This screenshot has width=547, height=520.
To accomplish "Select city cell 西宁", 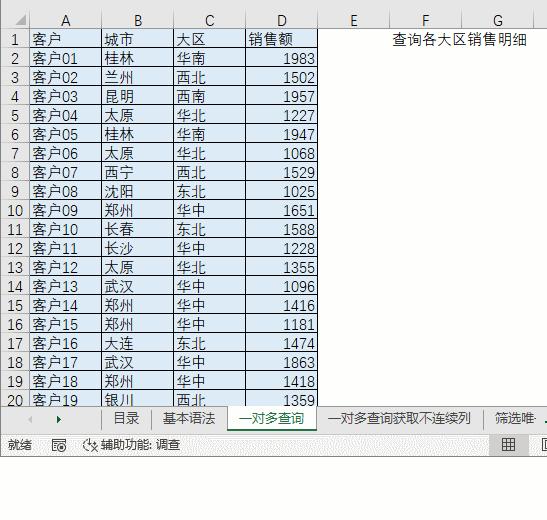I will tap(138, 172).
